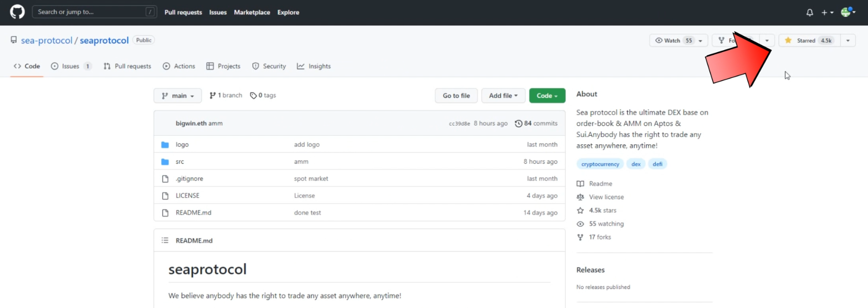This screenshot has height=308, width=868.
Task: Expand the green Code dropdown
Action: click(x=547, y=96)
